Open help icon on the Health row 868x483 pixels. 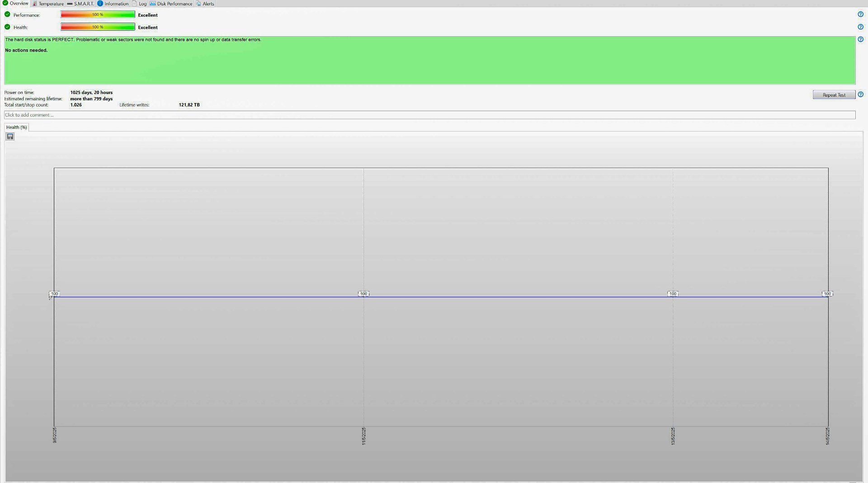pos(860,27)
